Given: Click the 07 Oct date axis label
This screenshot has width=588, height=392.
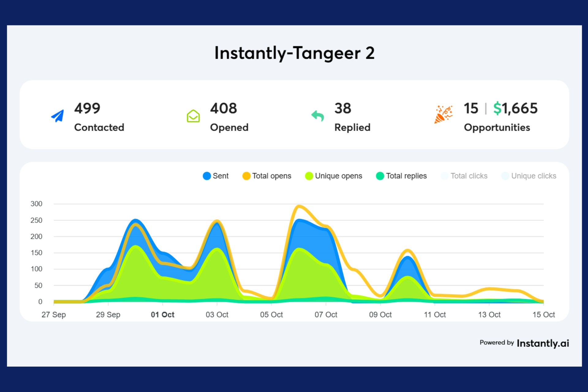Looking at the screenshot, I should pyautogui.click(x=326, y=315).
